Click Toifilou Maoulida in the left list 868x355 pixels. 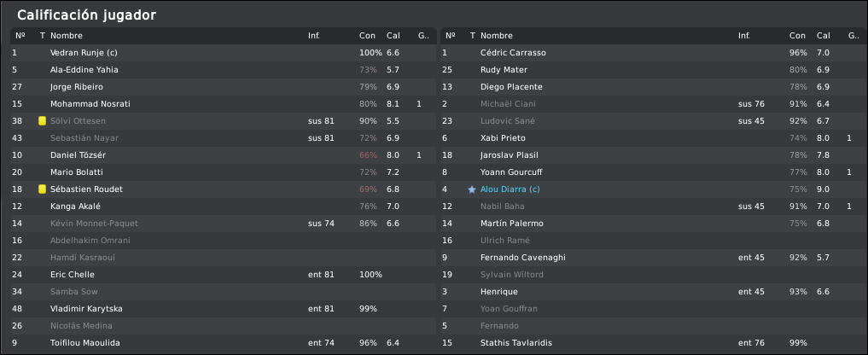pyautogui.click(x=84, y=343)
